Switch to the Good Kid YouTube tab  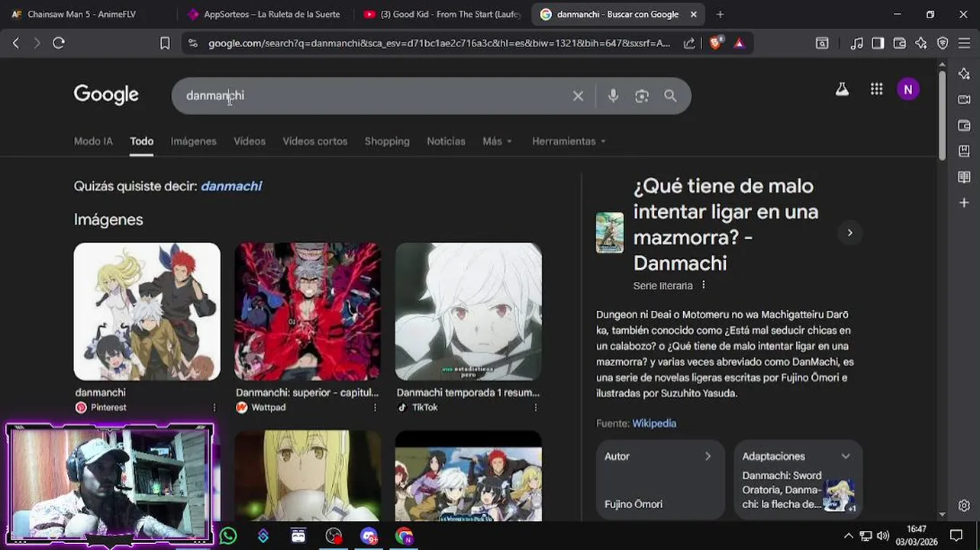441,14
